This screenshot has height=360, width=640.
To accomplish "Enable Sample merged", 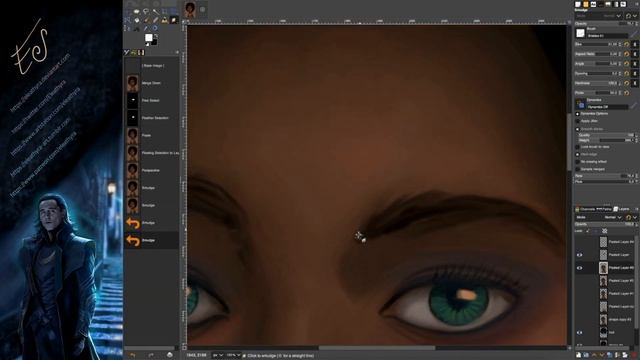I will coord(577,169).
